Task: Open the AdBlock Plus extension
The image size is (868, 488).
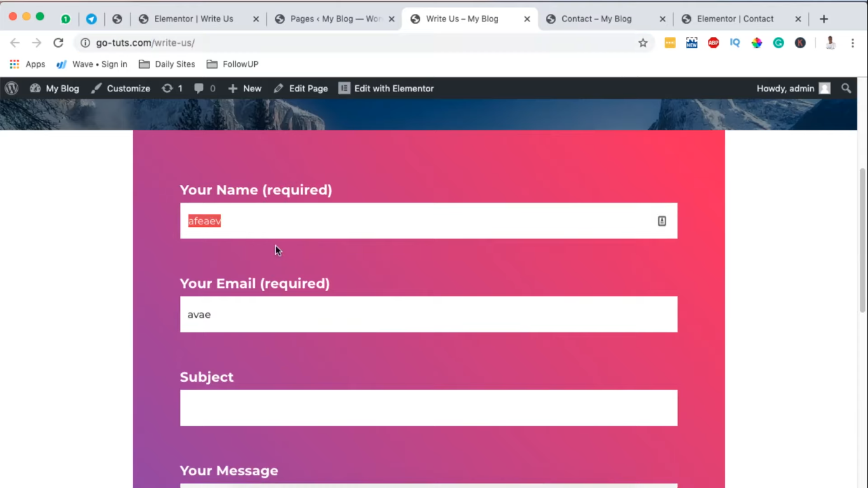Action: pyautogui.click(x=714, y=43)
